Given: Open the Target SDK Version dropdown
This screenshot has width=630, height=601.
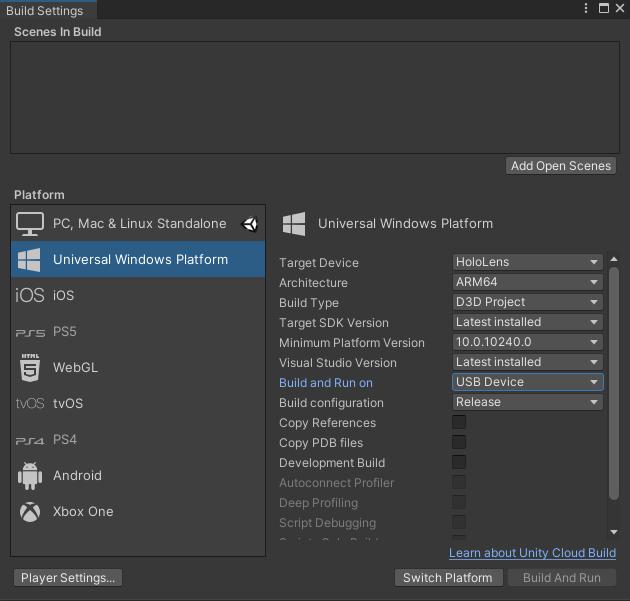Looking at the screenshot, I should click(527, 322).
